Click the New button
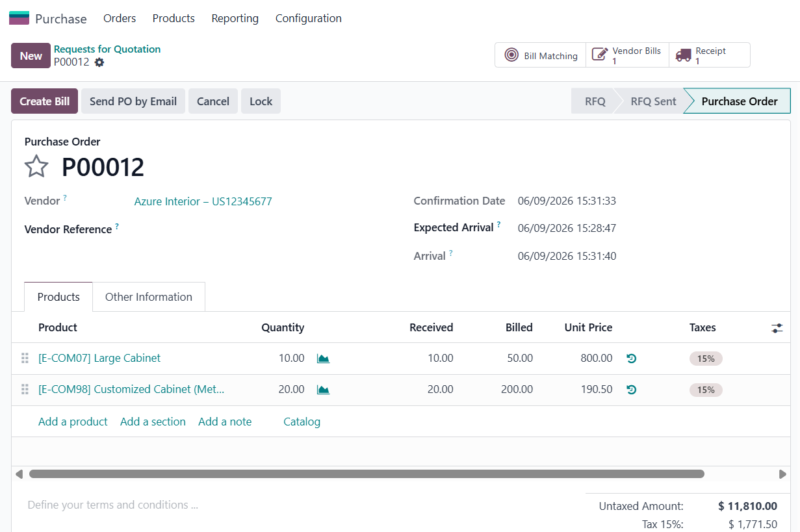 31,56
